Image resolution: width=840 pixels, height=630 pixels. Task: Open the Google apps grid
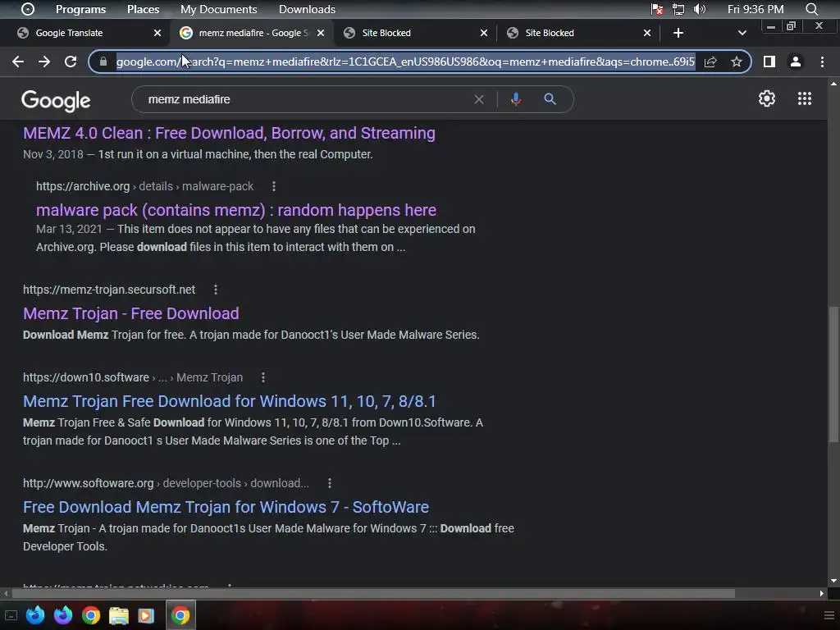pyautogui.click(x=805, y=98)
